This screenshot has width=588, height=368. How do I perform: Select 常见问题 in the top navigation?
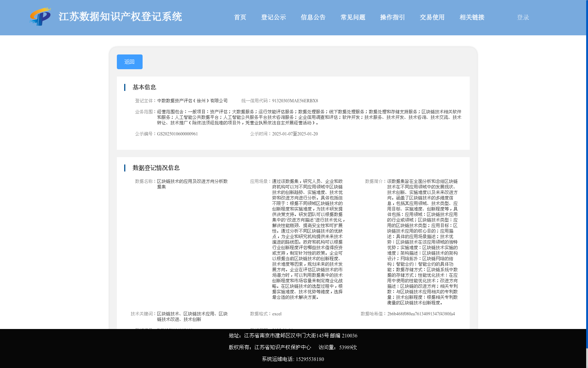click(353, 17)
